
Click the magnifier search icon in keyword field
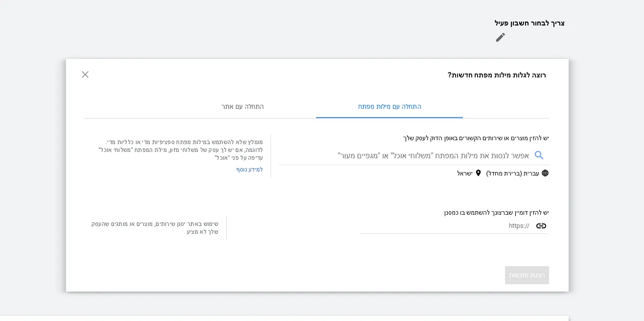(539, 155)
